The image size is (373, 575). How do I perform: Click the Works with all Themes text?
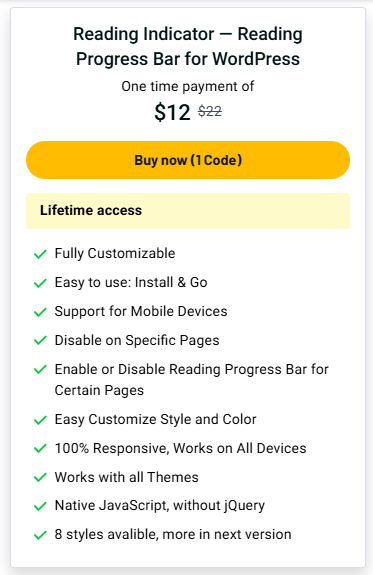[127, 477]
